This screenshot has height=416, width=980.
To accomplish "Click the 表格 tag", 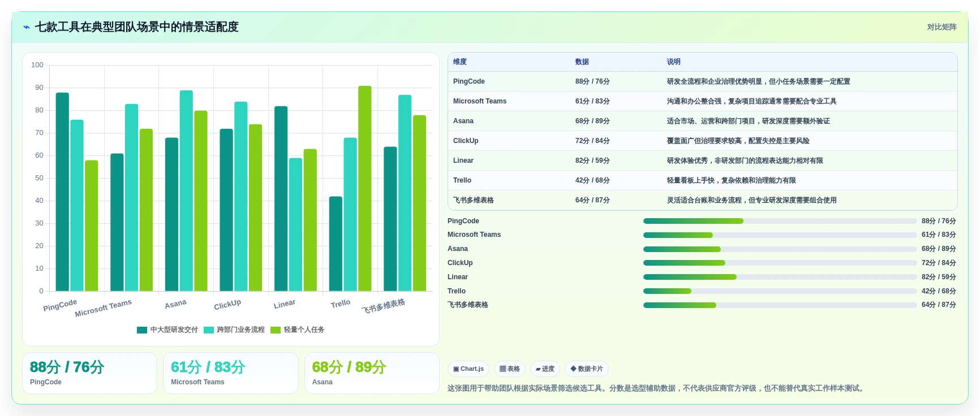I will [x=510, y=369].
